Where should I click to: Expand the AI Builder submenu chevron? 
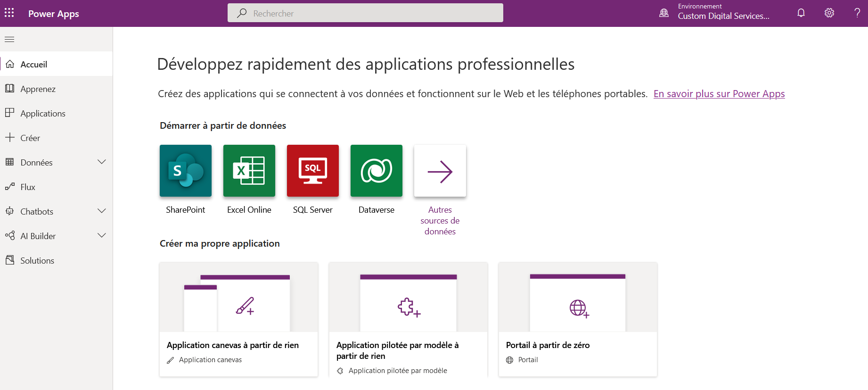tap(101, 235)
